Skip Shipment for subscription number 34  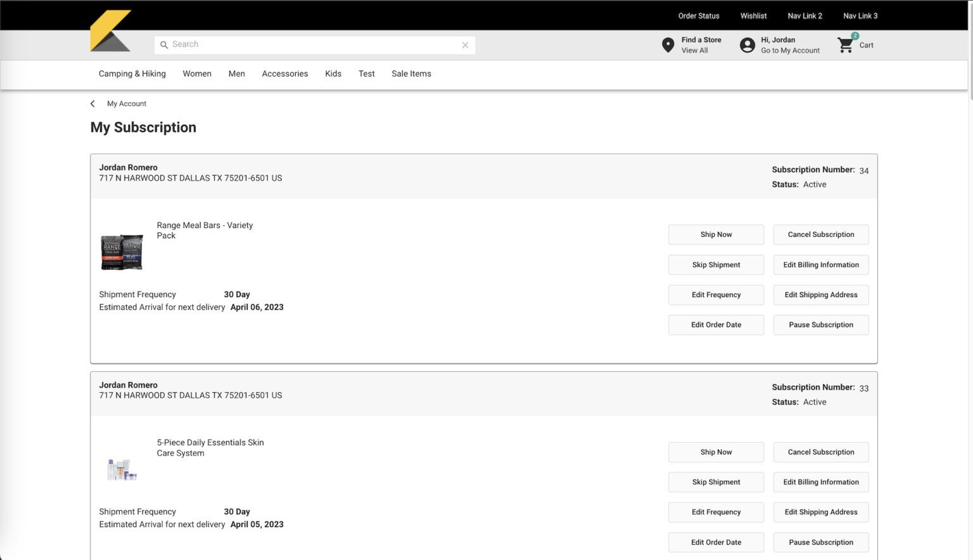[716, 264]
